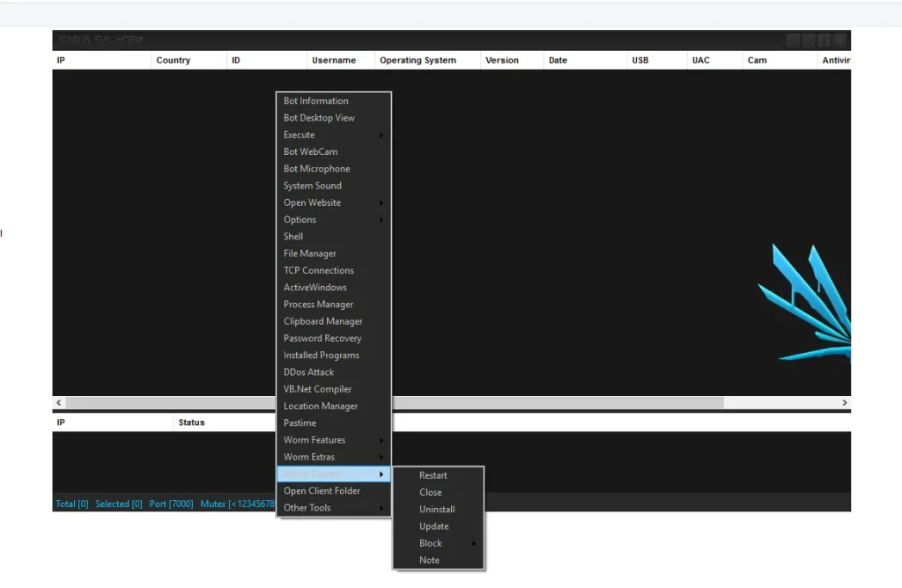This screenshot has width=902, height=588.
Task: Choose Note in the submenu
Action: [x=429, y=561]
